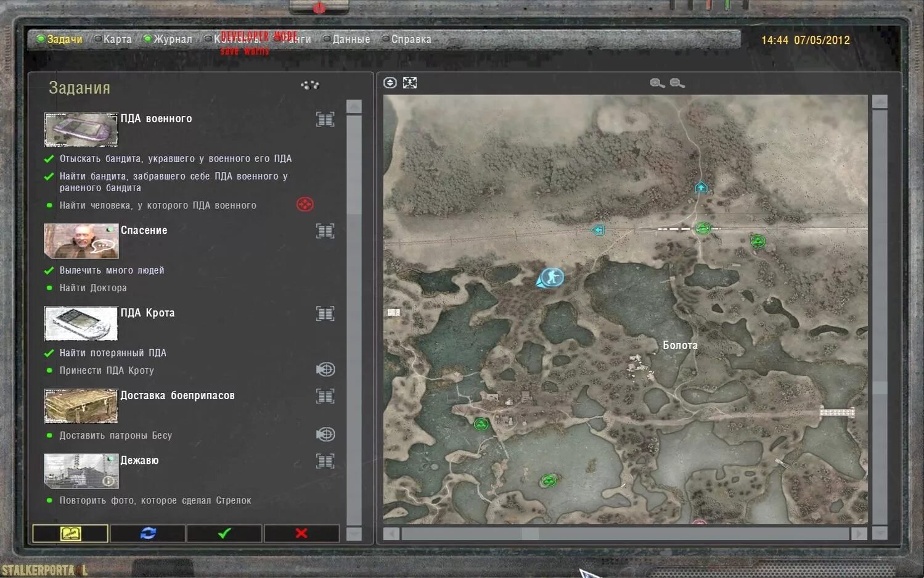Toggle details for Доставка боеприпасов task
924x578 pixels.
tap(325, 396)
